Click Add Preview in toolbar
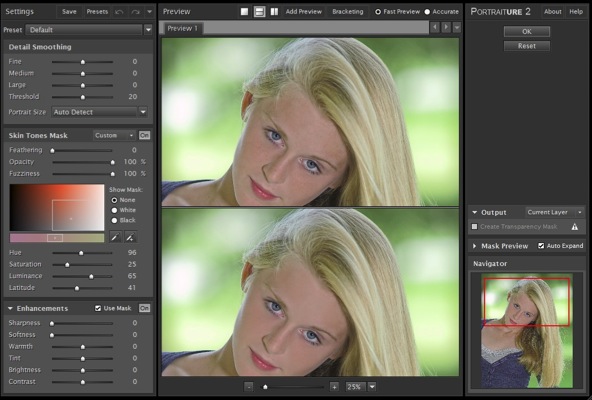Image resolution: width=592 pixels, height=400 pixels. 304,12
